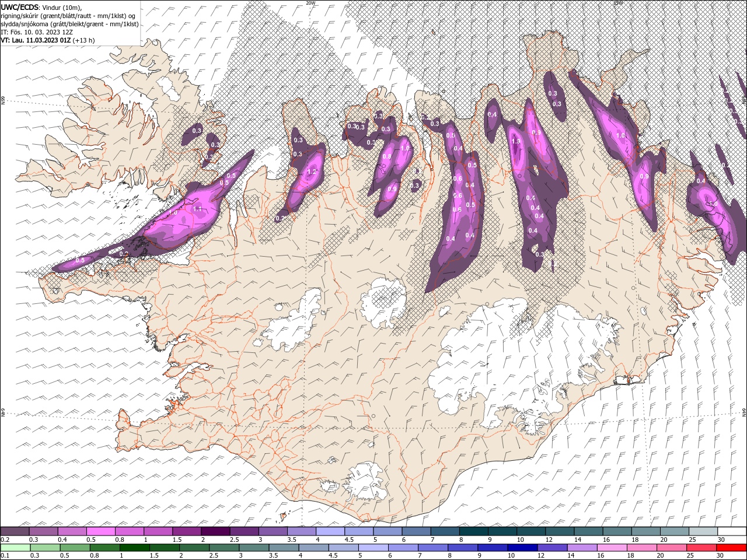Screen dimensions: 747x560
Task: Select the lower scale swatch labeled 2.5
Action: click(224, 548)
